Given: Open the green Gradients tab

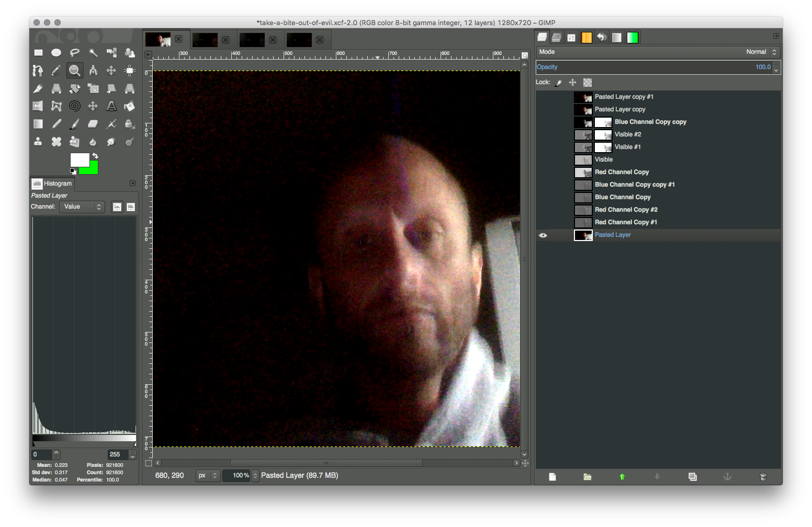Looking at the screenshot, I should pyautogui.click(x=633, y=37).
